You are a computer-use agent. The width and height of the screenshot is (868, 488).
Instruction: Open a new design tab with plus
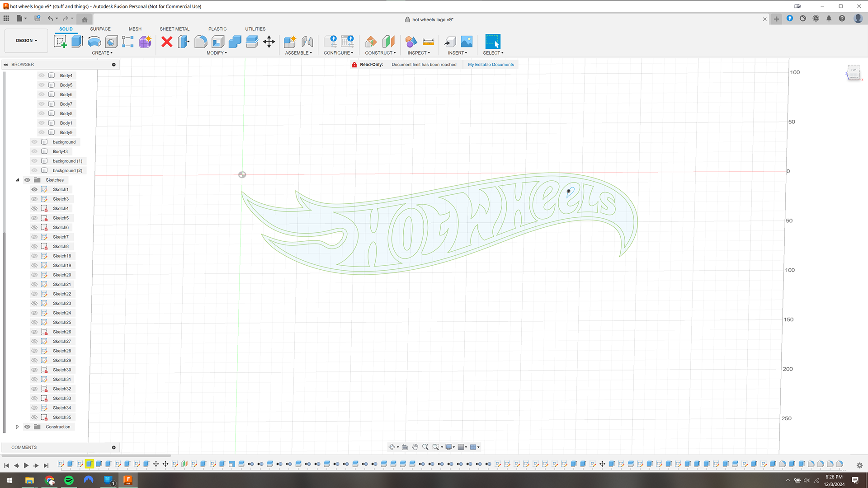(776, 19)
